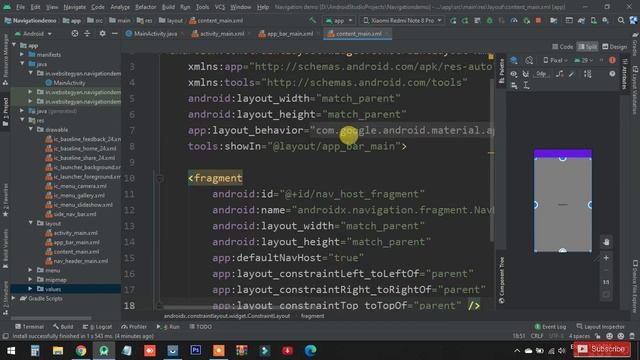Click the infer constraints wand icon
The image size is (640, 360).
pyautogui.click(x=572, y=74)
